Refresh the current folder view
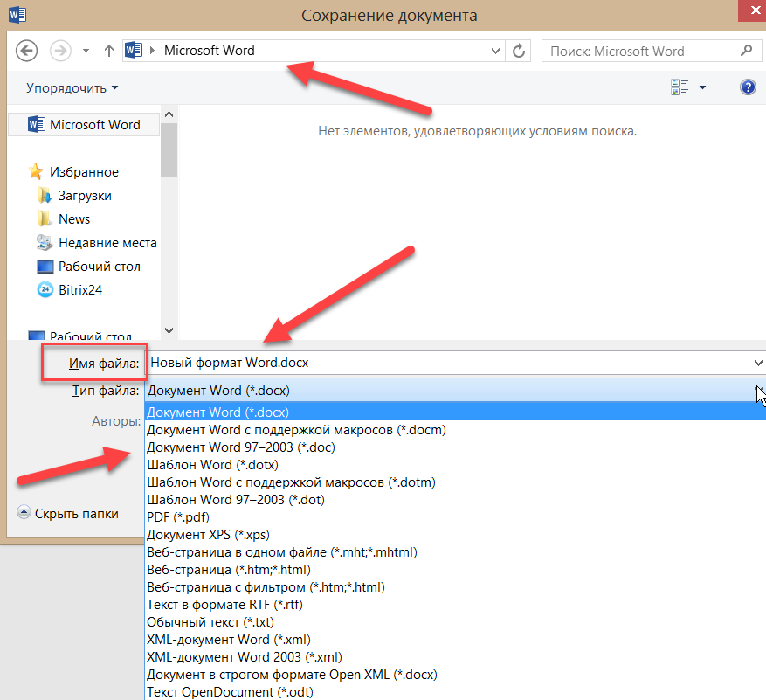The image size is (766, 700). click(519, 51)
